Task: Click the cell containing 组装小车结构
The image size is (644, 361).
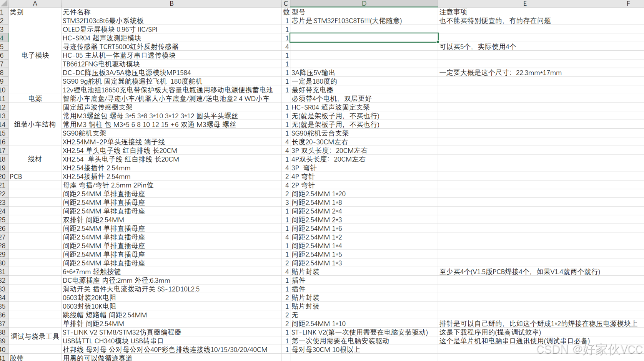Action: pyautogui.click(x=35, y=124)
